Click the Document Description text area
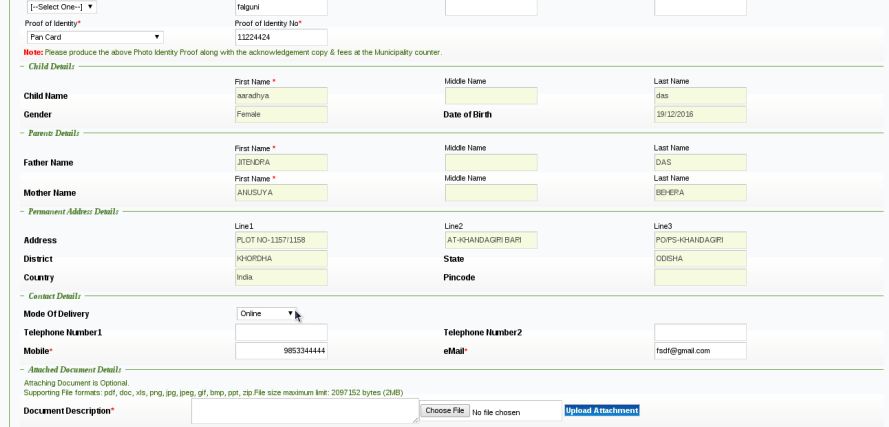889x427 pixels. (x=305, y=411)
